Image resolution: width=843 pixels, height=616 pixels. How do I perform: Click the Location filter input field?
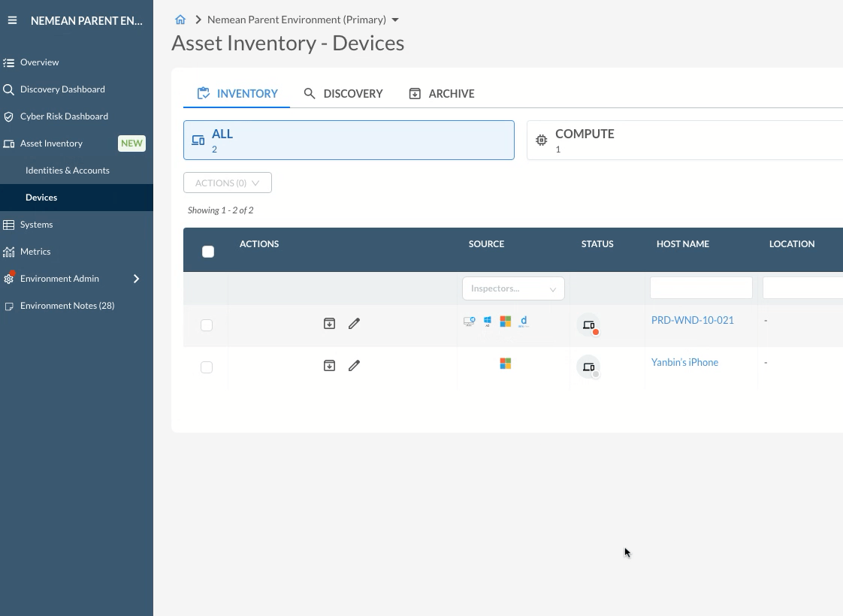[802, 288]
